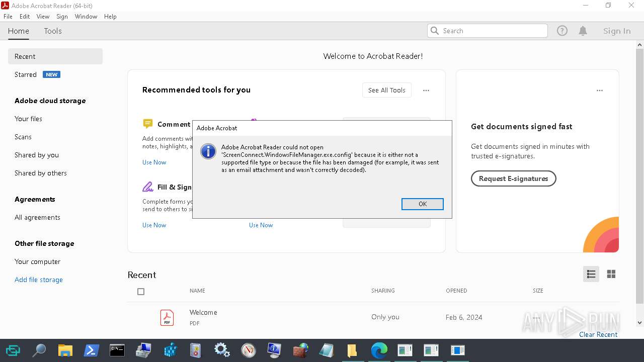Click the Comment tool icon
The width and height of the screenshot is (644, 362).
click(x=147, y=124)
